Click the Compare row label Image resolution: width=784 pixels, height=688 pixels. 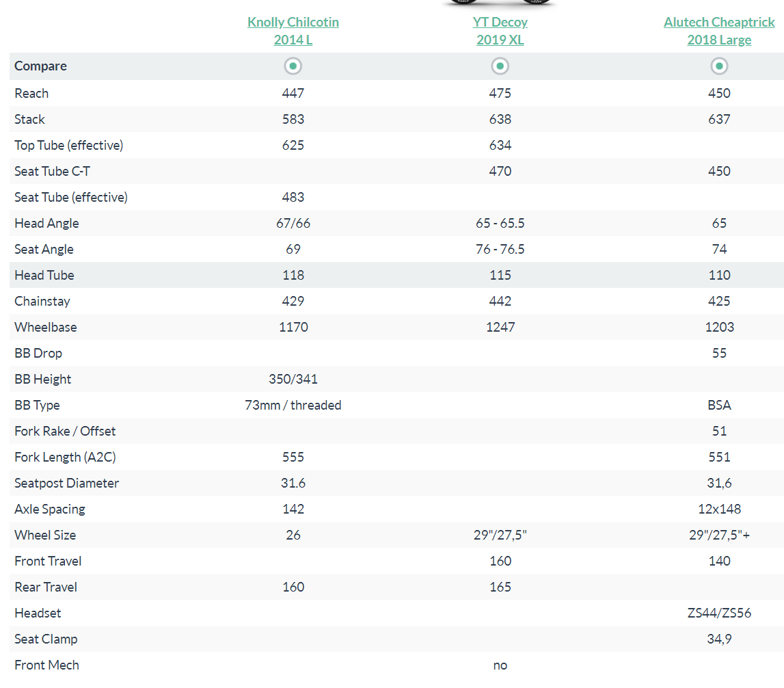tap(41, 66)
